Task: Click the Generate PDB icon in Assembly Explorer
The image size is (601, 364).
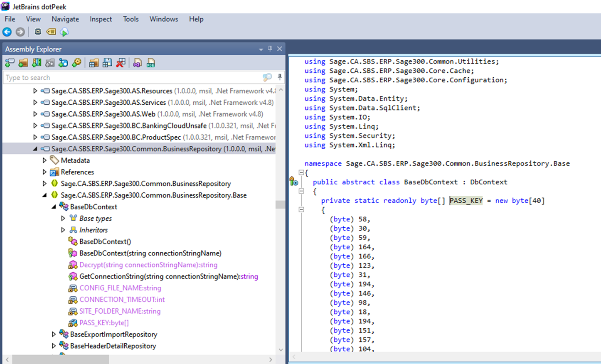Action: pyautogui.click(x=150, y=63)
